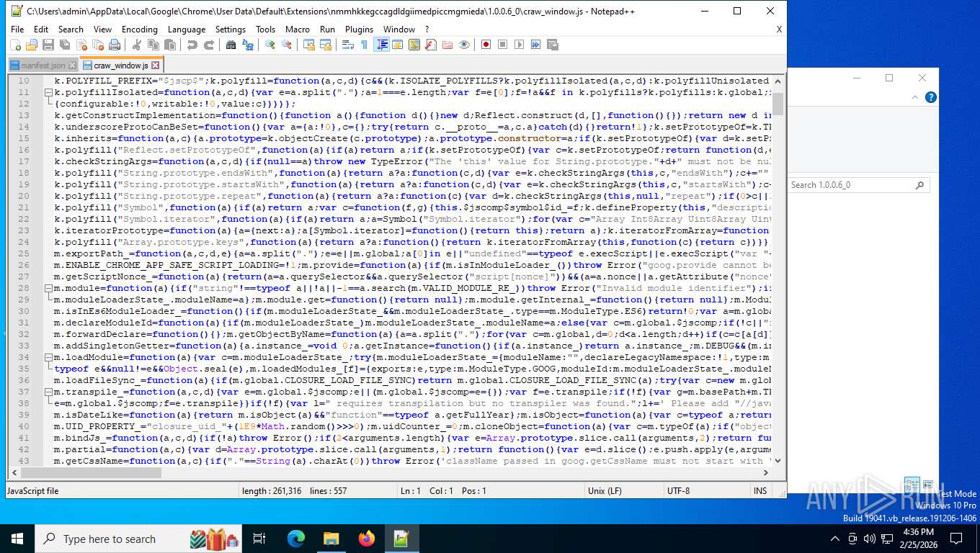Open the Document Map panel icon

click(x=414, y=45)
